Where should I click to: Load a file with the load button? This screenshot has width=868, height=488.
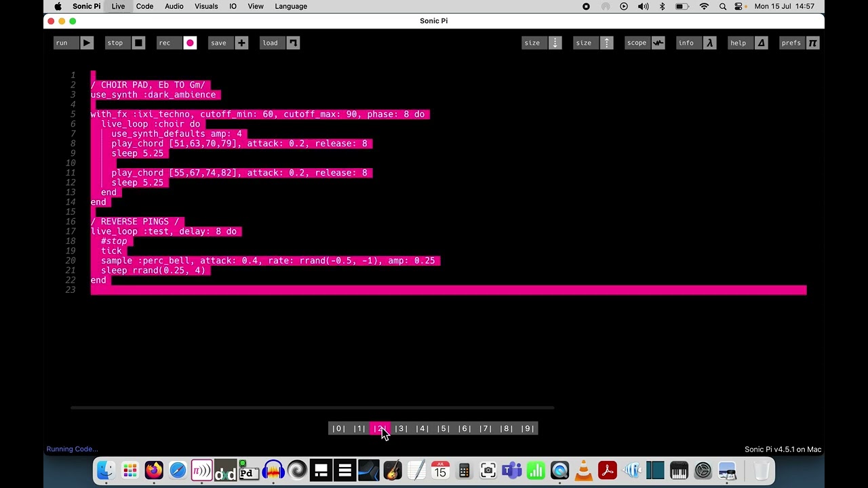(280, 43)
